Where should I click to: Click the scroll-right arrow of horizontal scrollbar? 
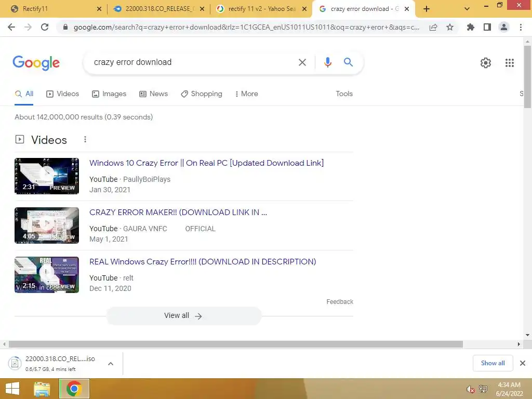[518, 344]
